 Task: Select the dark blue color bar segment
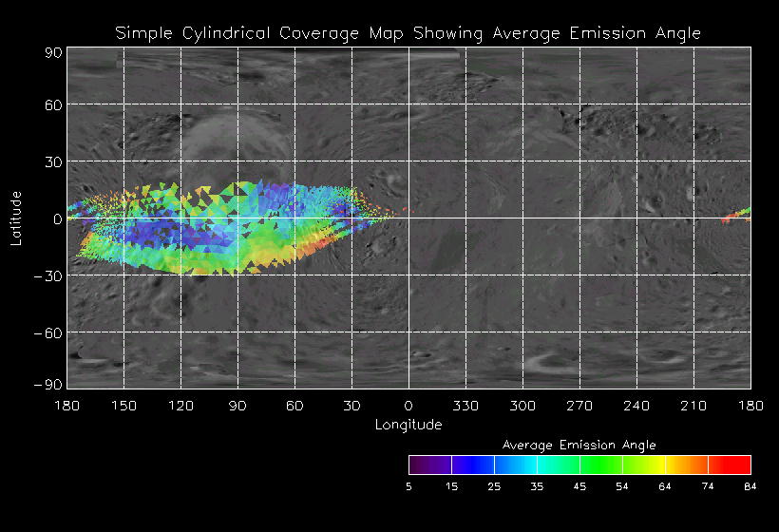pyautogui.click(x=472, y=465)
